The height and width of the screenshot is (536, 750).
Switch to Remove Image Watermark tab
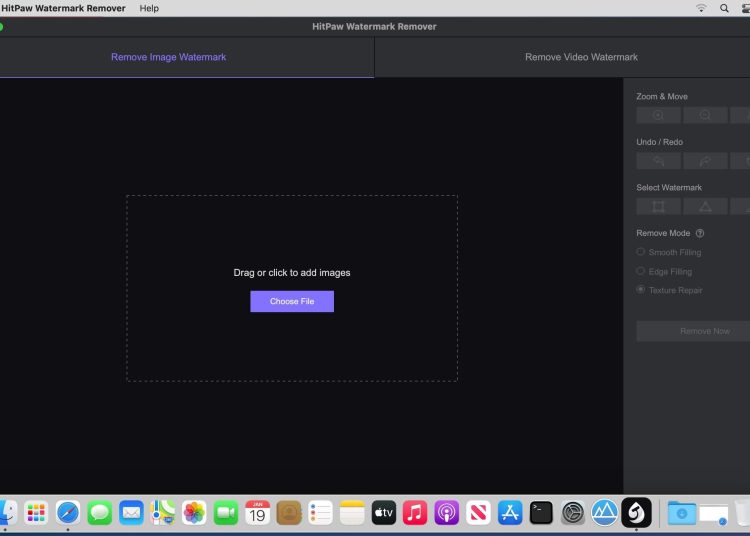tap(168, 57)
